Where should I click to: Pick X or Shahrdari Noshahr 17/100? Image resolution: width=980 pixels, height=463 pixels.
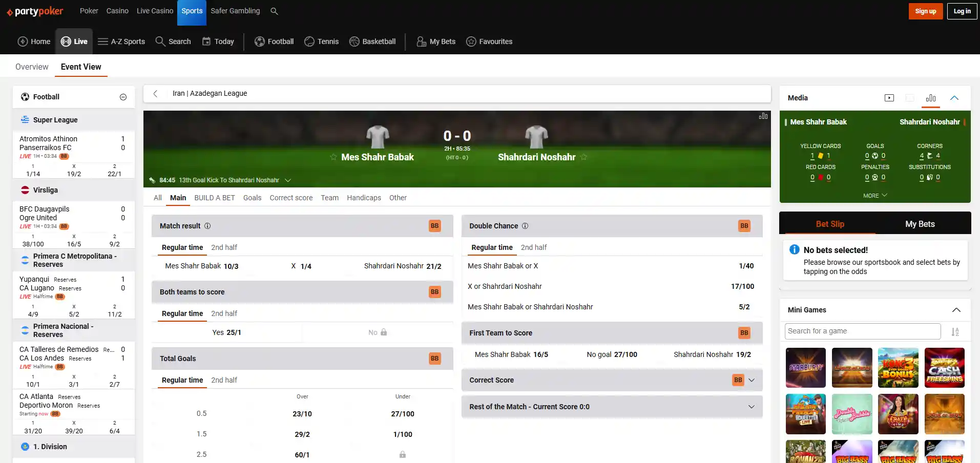click(x=611, y=286)
